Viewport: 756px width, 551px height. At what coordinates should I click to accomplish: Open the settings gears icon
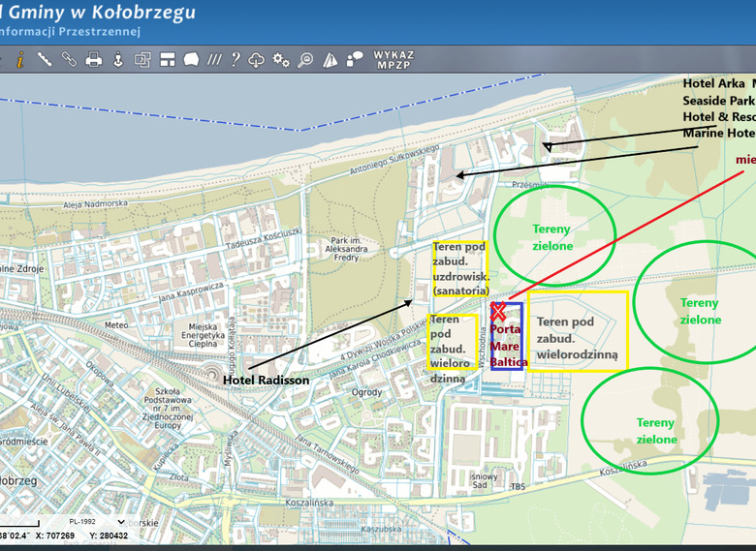click(x=281, y=60)
